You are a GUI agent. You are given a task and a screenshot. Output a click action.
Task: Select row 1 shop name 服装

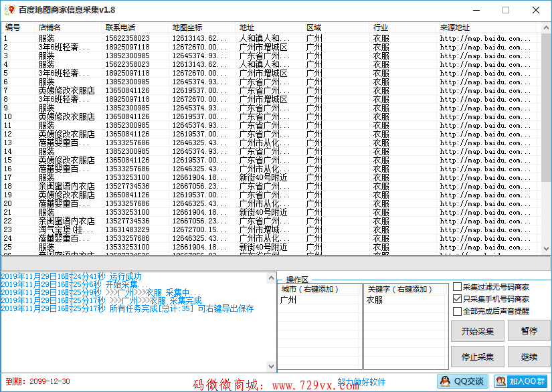coord(46,38)
